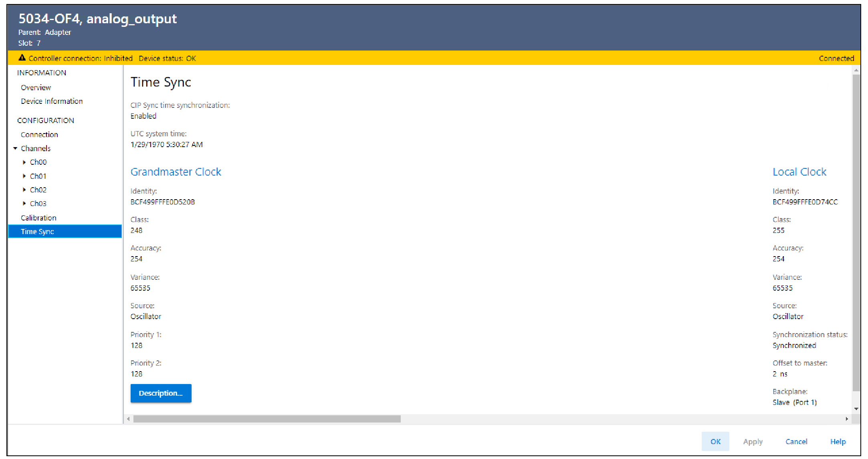Click the Grandmaster Clock heading

pyautogui.click(x=176, y=172)
